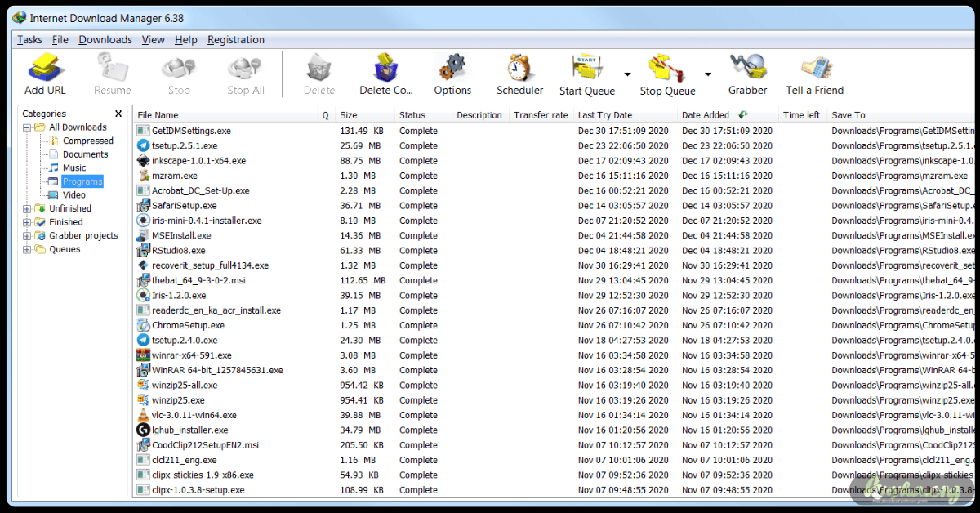This screenshot has height=513, width=980.
Task: Click the Delete Completed toolbar icon
Action: [x=385, y=68]
